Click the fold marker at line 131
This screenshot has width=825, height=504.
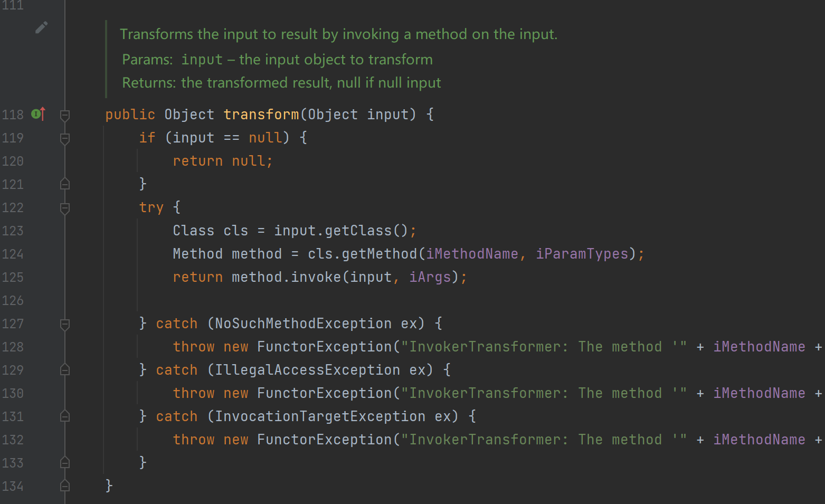[65, 416]
